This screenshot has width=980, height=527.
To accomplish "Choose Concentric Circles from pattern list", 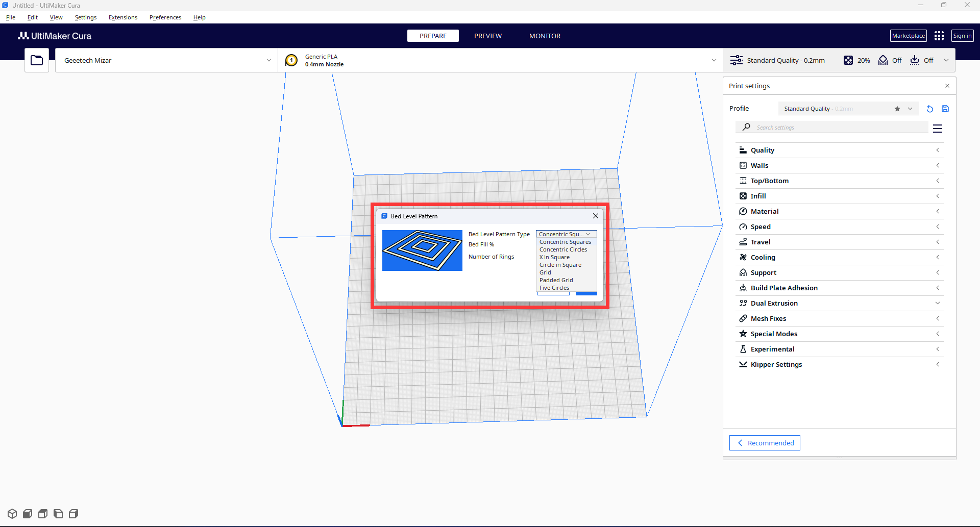I will [x=566, y=249].
